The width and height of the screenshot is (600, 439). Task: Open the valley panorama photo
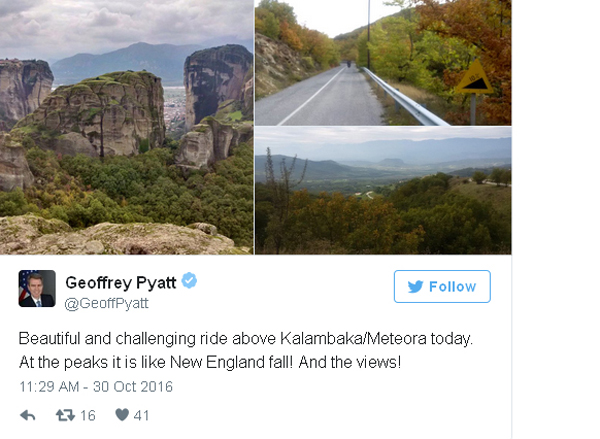pos(383,191)
